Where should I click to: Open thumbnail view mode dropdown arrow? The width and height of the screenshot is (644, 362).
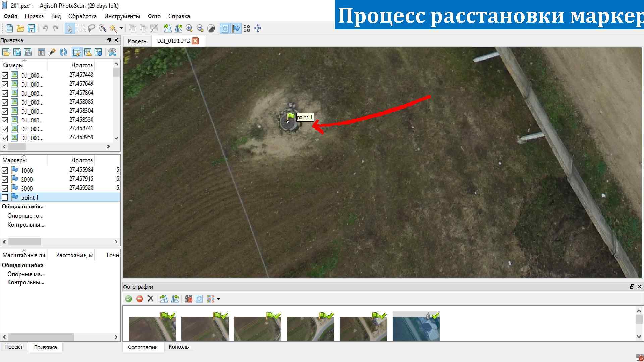(x=219, y=299)
